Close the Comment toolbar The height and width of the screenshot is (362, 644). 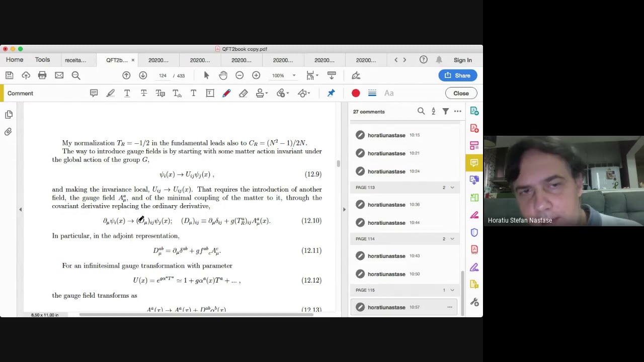[461, 93]
